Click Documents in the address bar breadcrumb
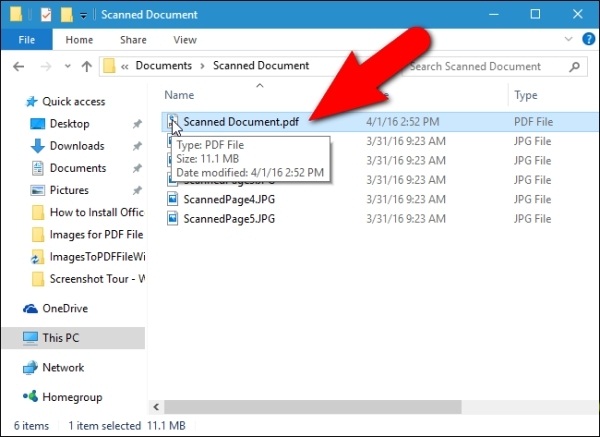The width and height of the screenshot is (600, 437). [x=164, y=66]
